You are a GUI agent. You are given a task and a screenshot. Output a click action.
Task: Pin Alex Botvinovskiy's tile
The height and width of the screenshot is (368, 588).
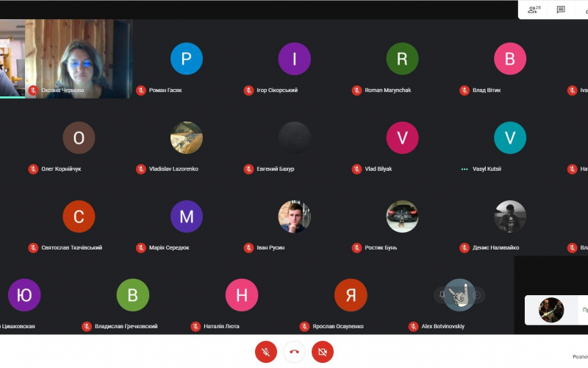(442, 295)
